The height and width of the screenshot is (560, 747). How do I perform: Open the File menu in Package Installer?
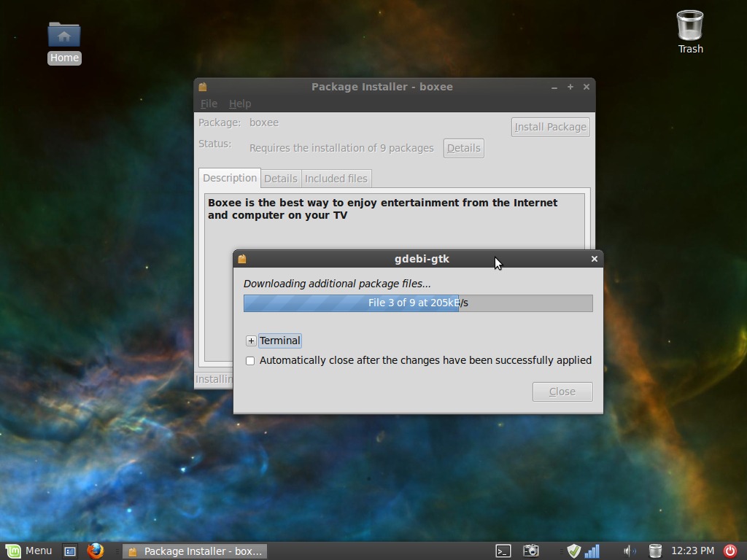point(209,104)
